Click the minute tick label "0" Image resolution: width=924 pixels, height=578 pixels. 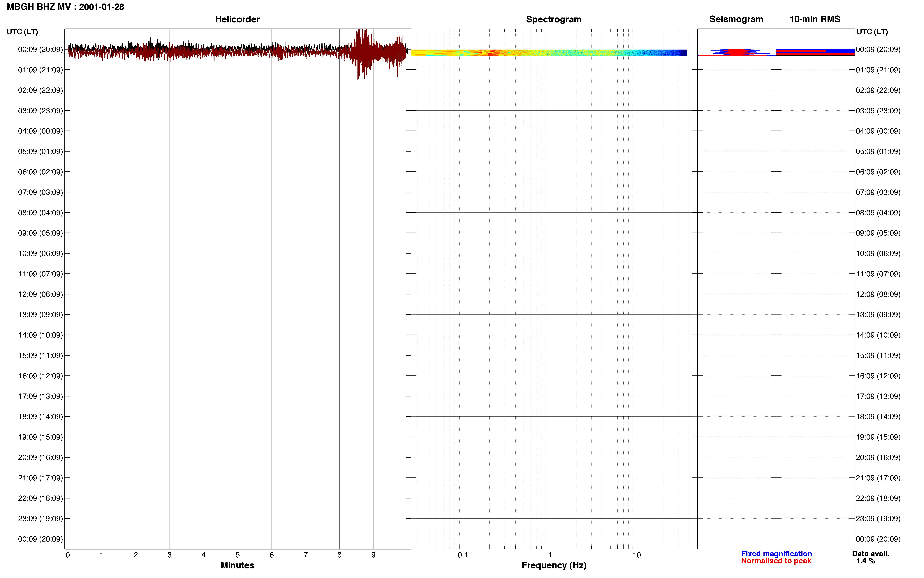(68, 555)
